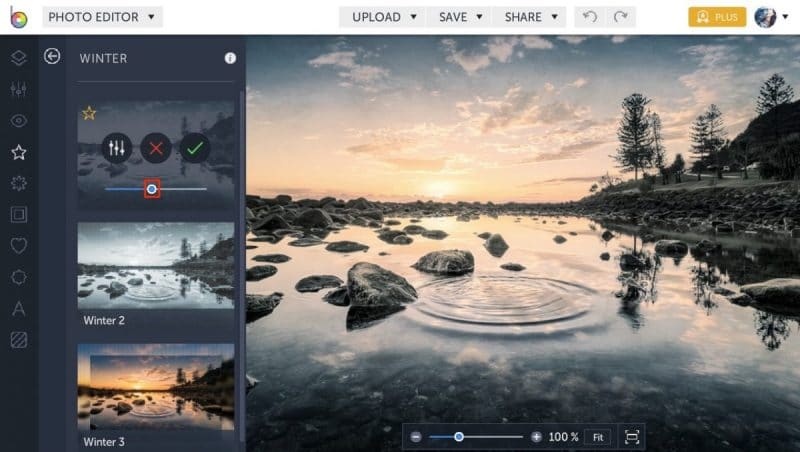800x452 pixels.
Task: Favorite the Winter effect with yellow star
Action: (x=89, y=113)
